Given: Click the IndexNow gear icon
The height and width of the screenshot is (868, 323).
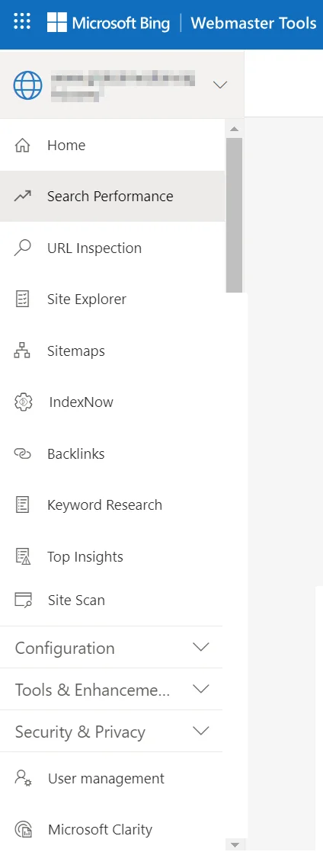Looking at the screenshot, I should (23, 402).
